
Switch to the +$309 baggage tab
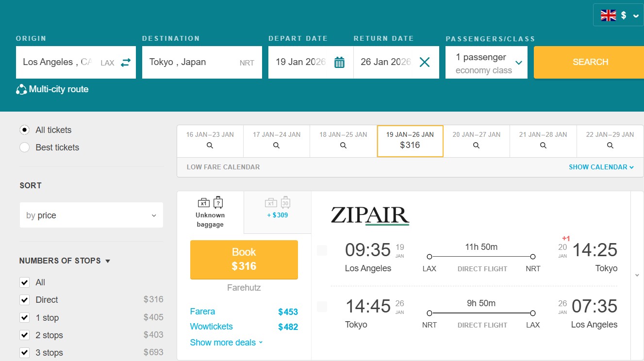pyautogui.click(x=278, y=209)
